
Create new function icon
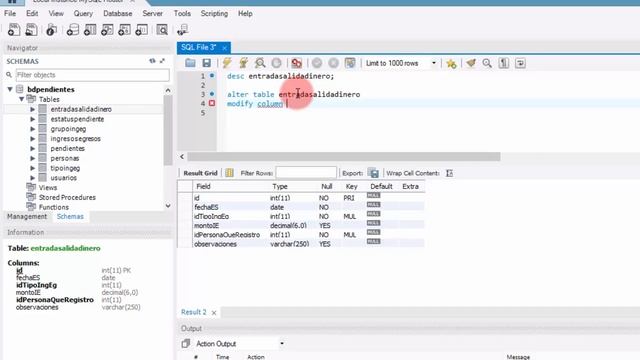click(x=141, y=30)
